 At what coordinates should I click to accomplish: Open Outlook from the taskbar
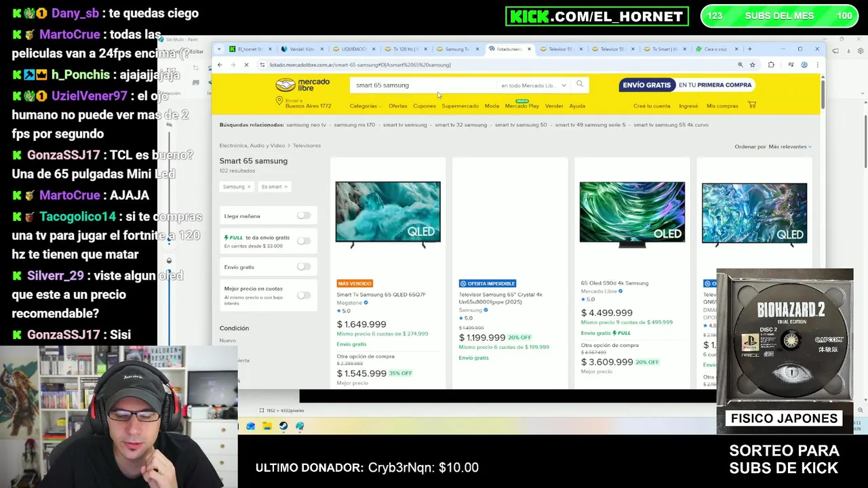tap(251, 426)
